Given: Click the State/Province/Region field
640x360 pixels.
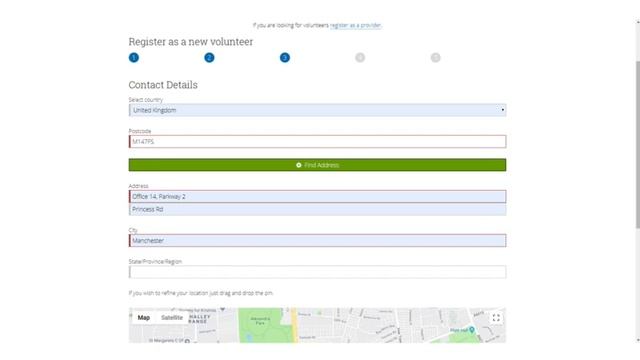Looking at the screenshot, I should (318, 272).
